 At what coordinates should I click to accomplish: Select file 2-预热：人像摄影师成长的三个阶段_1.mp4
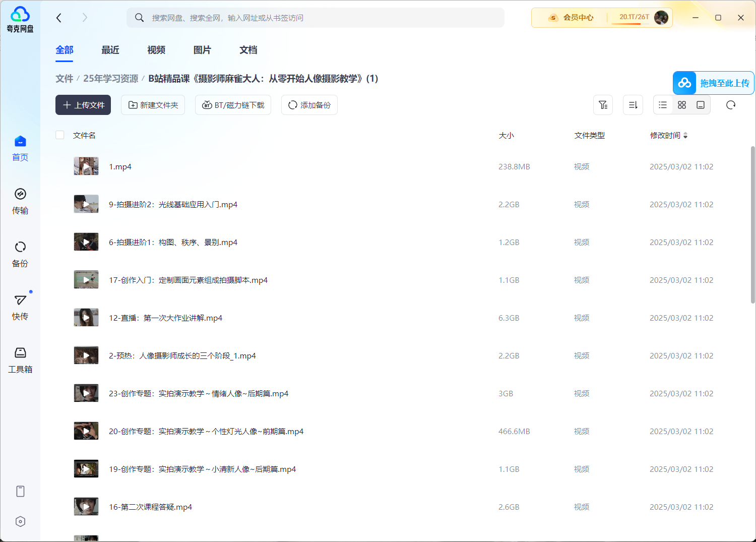pyautogui.click(x=182, y=355)
